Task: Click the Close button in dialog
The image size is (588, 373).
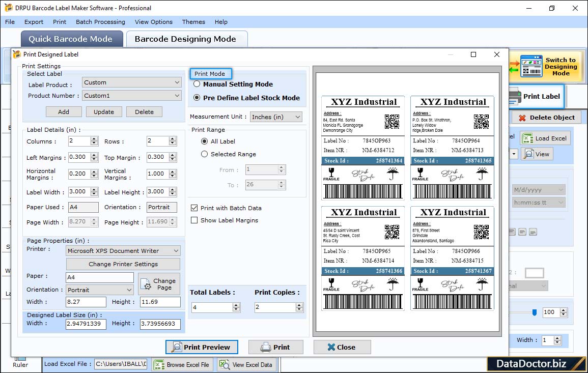Action: (x=343, y=347)
